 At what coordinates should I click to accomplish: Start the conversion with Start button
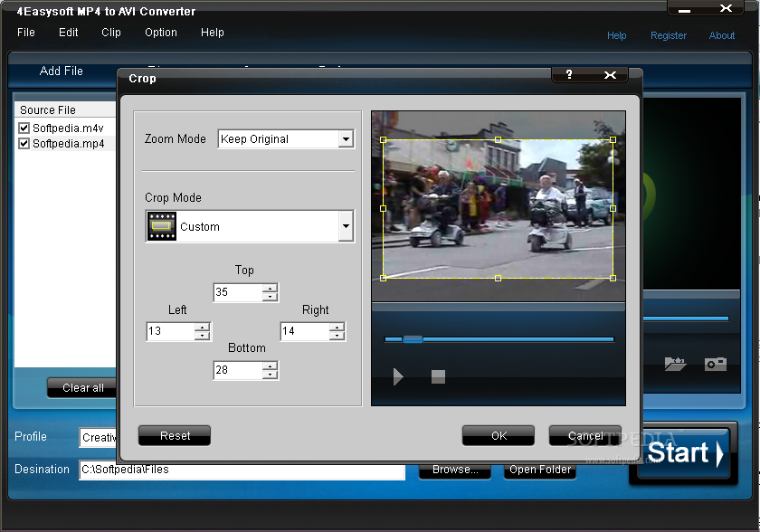point(683,453)
